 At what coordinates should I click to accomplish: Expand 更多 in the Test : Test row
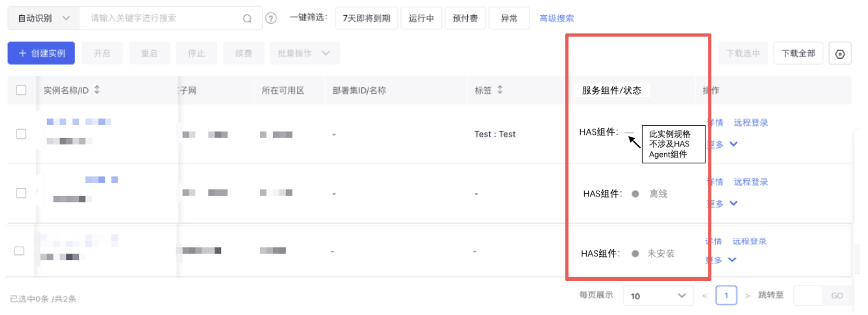coord(722,144)
